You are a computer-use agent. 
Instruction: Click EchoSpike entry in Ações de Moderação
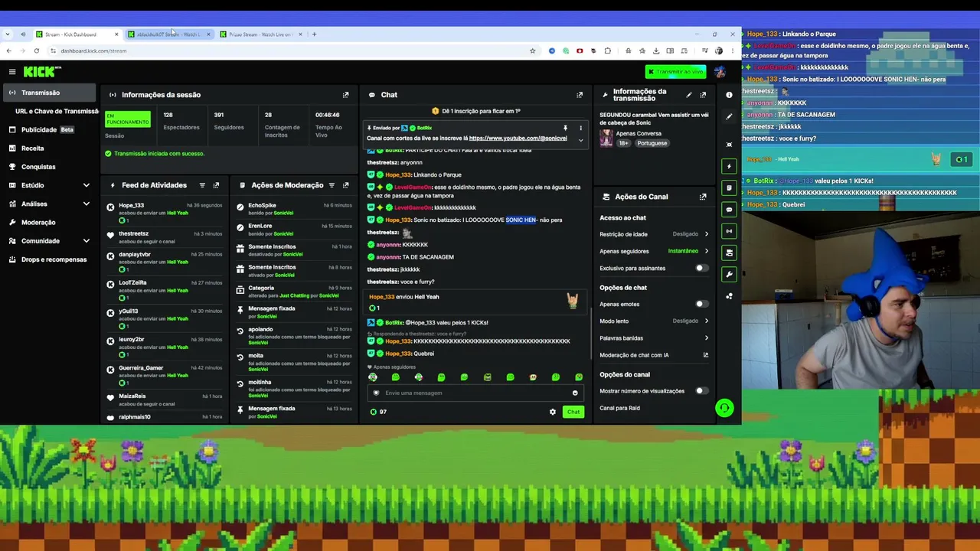(262, 206)
